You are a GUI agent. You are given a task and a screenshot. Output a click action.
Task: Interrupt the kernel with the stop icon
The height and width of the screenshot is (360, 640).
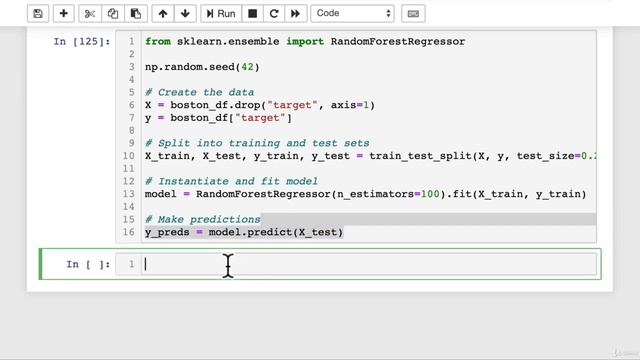pyautogui.click(x=253, y=13)
